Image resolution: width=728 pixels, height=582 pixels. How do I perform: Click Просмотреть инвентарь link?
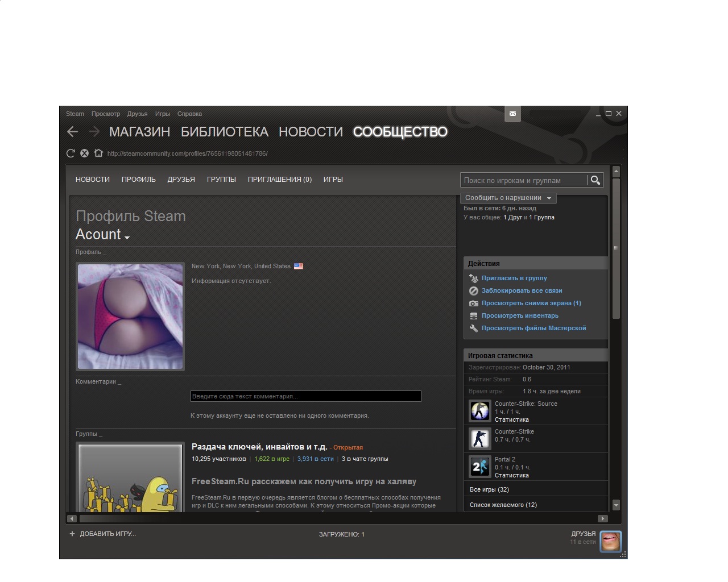(520, 315)
